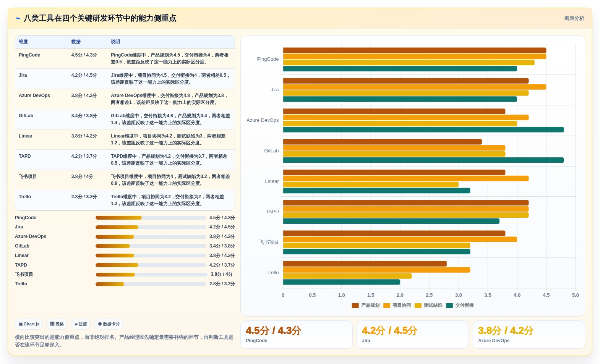This screenshot has height=364, width=600.
Task: Click the 4.2分 / 4.5分 value beside Jira progress bar
Action: pos(222,227)
